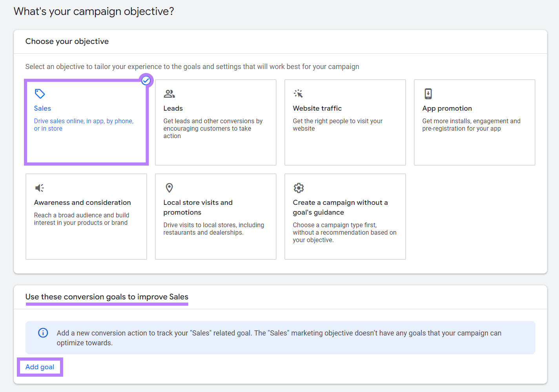The width and height of the screenshot is (559, 392).
Task: Click the Leads people icon
Action: coord(169,94)
